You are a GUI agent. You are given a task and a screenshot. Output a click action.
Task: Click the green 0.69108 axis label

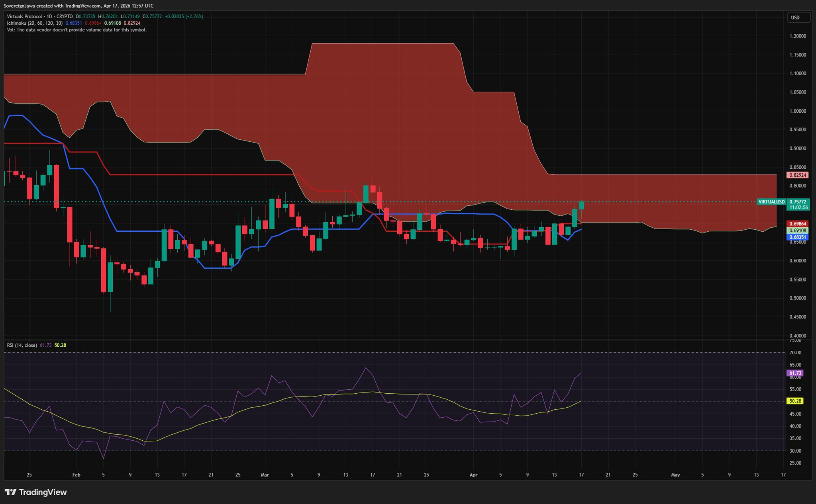796,231
